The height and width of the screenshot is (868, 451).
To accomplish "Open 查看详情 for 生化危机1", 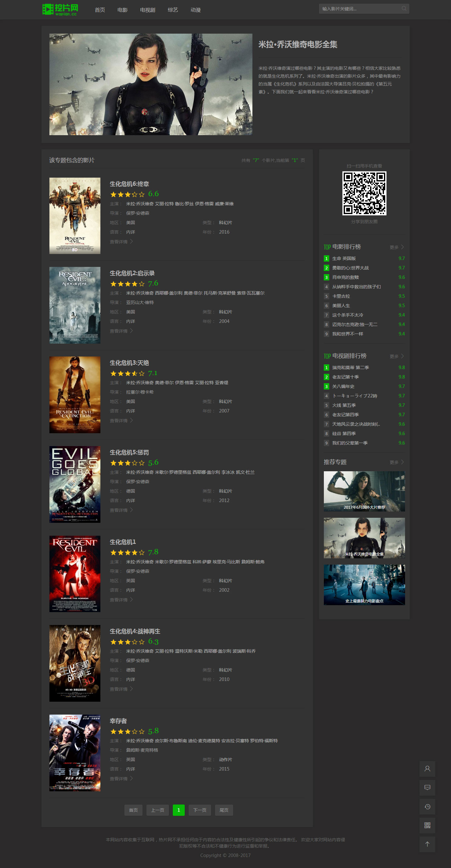I will coord(121,600).
